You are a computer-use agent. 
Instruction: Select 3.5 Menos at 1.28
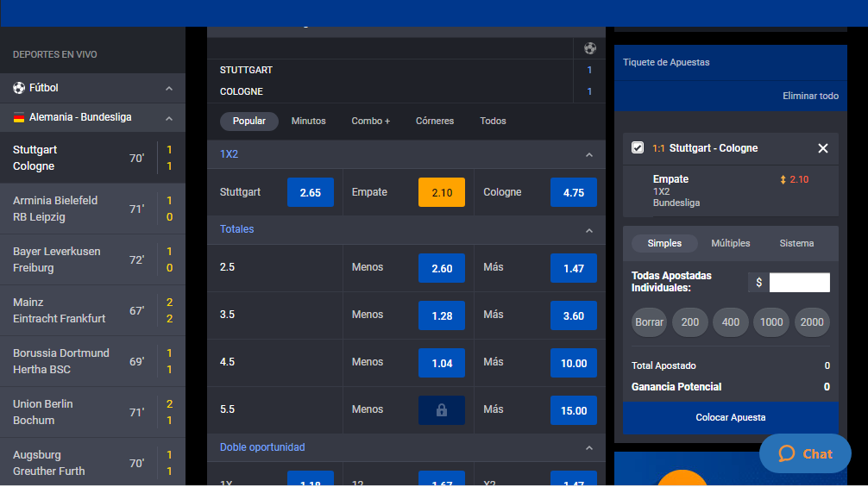(x=441, y=315)
